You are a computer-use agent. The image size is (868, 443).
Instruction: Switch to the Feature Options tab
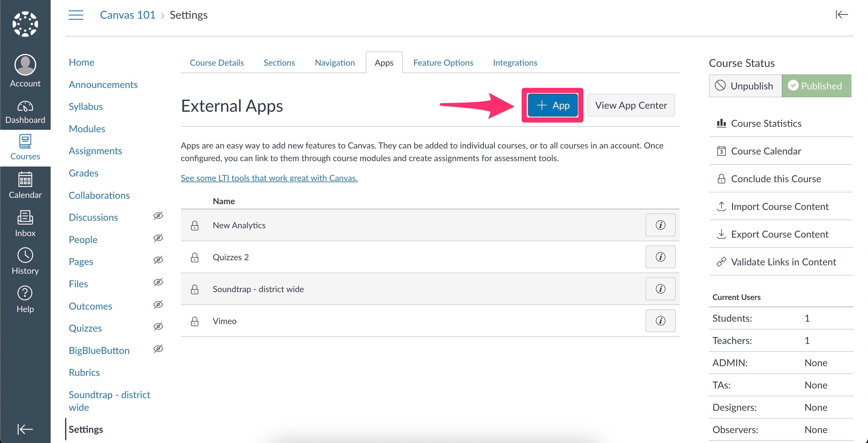point(443,62)
